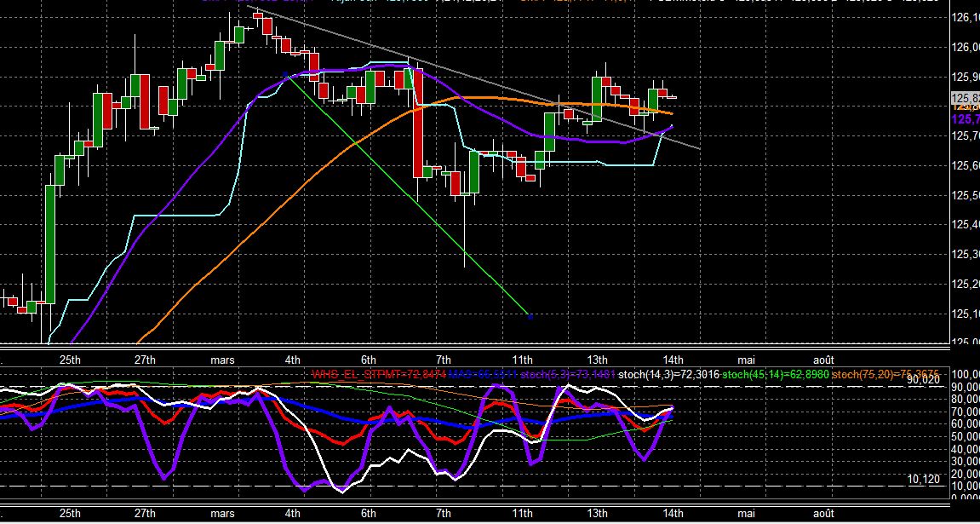This screenshot has width=980, height=524.
Task: Click 'mars' on the stochastic panel time axis
Action: pos(223,514)
